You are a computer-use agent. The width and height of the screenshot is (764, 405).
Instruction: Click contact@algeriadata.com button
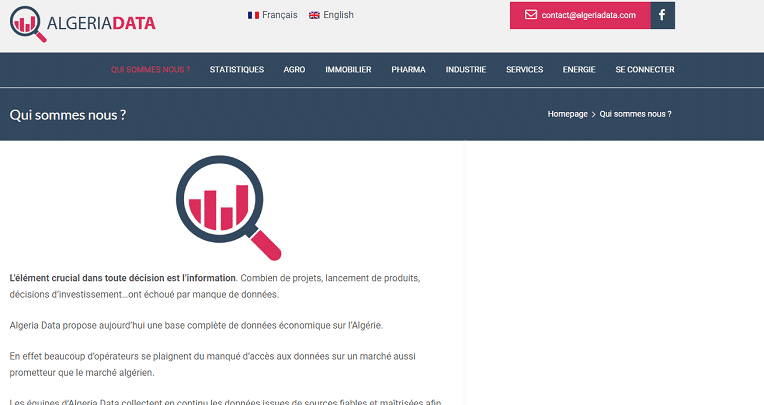[588, 15]
